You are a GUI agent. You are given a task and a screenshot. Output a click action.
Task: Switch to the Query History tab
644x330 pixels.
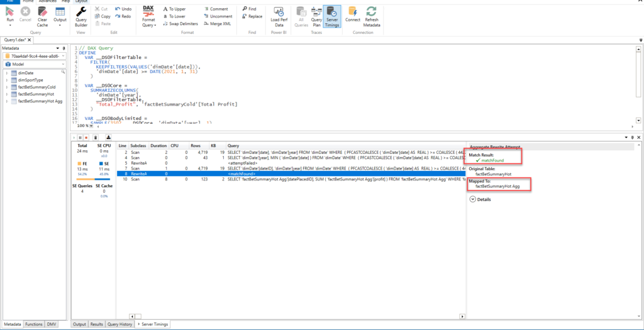click(119, 324)
